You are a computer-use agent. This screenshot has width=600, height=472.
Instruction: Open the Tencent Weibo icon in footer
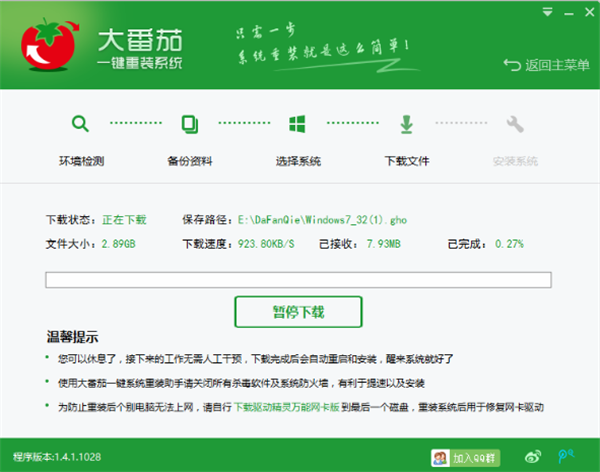566,456
